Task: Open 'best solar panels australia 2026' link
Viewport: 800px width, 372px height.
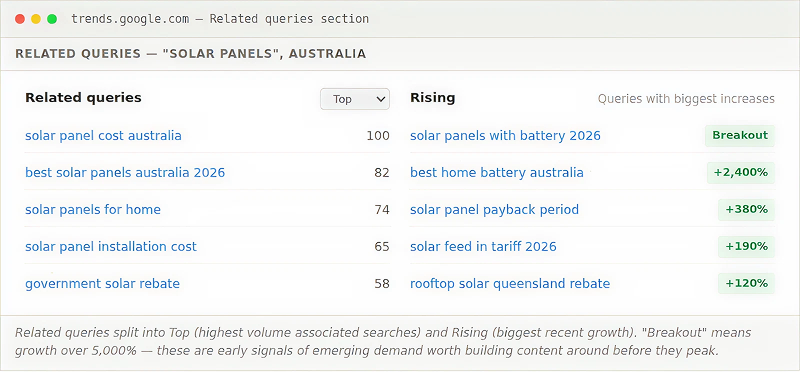Action: point(125,172)
